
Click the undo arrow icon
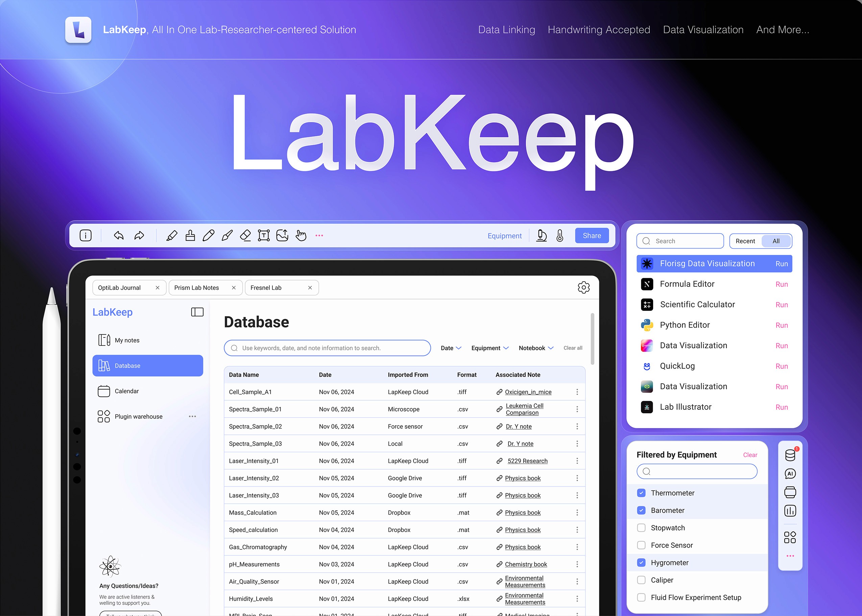[119, 236]
